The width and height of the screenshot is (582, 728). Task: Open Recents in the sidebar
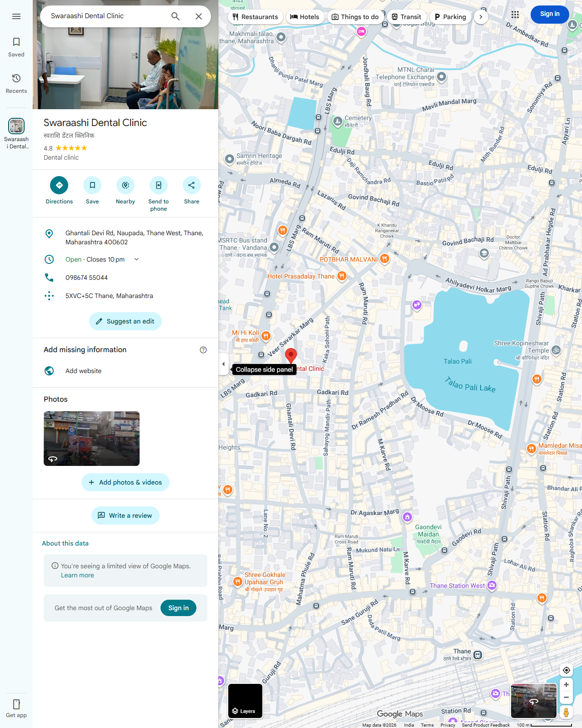(x=16, y=84)
